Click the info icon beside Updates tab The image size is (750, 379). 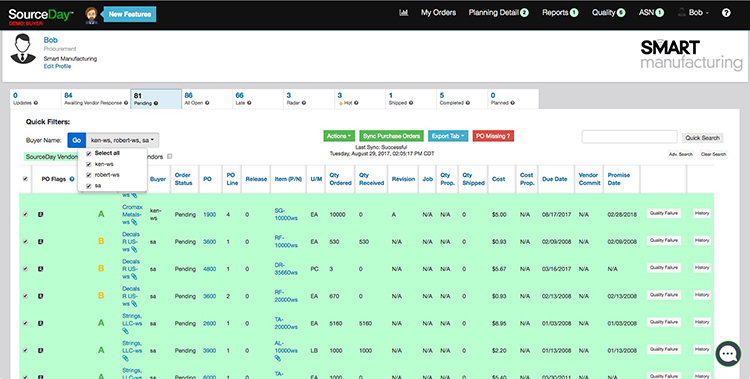36,103
